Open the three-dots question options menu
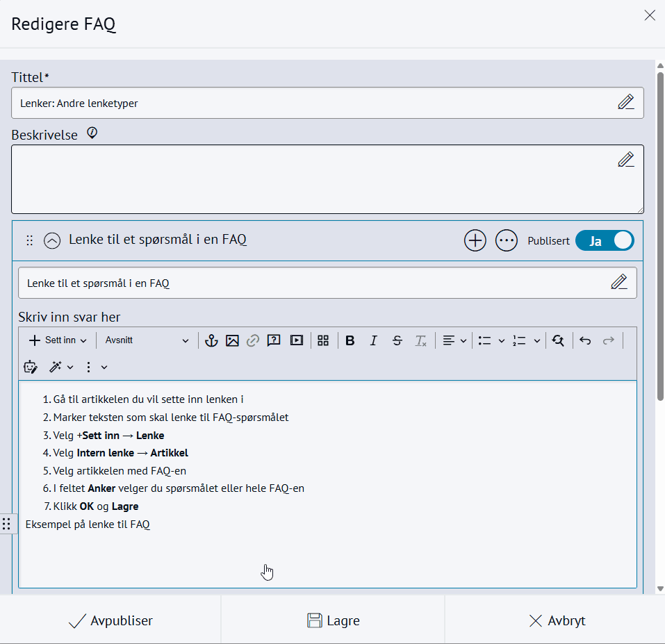The width and height of the screenshot is (665, 644). point(507,240)
